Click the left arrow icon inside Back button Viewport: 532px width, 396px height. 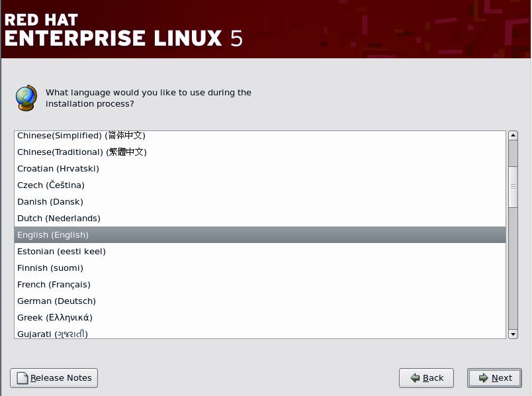(416, 378)
